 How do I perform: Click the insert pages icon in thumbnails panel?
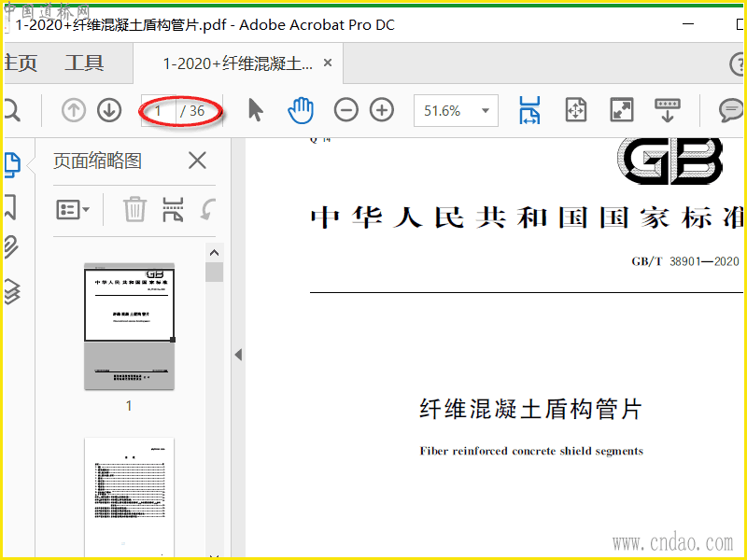tap(173, 209)
